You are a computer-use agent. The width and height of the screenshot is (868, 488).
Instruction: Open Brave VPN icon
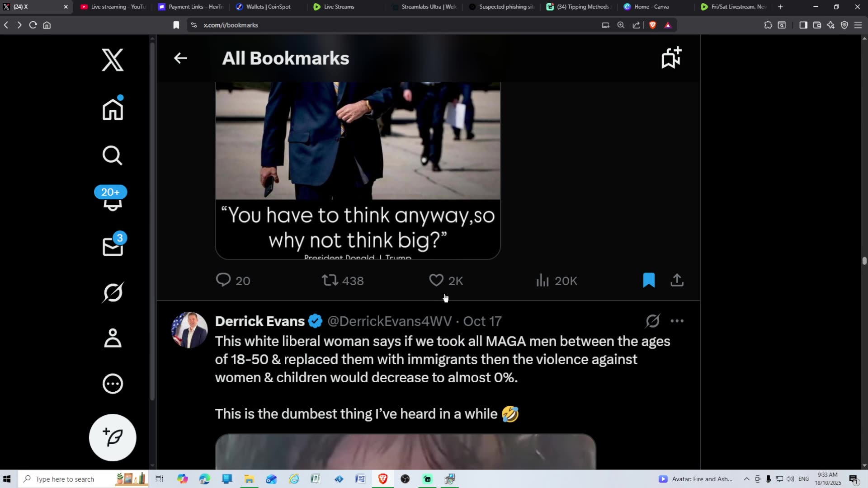click(844, 25)
